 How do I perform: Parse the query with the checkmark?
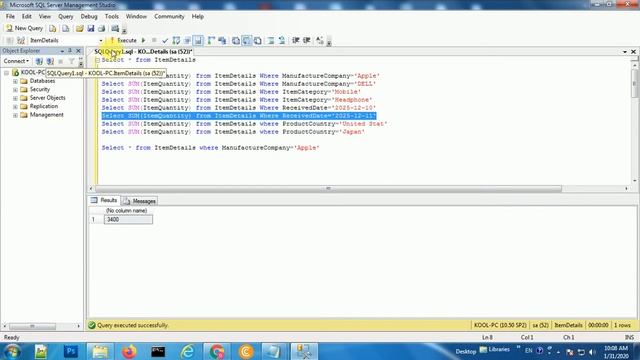pyautogui.click(x=165, y=40)
